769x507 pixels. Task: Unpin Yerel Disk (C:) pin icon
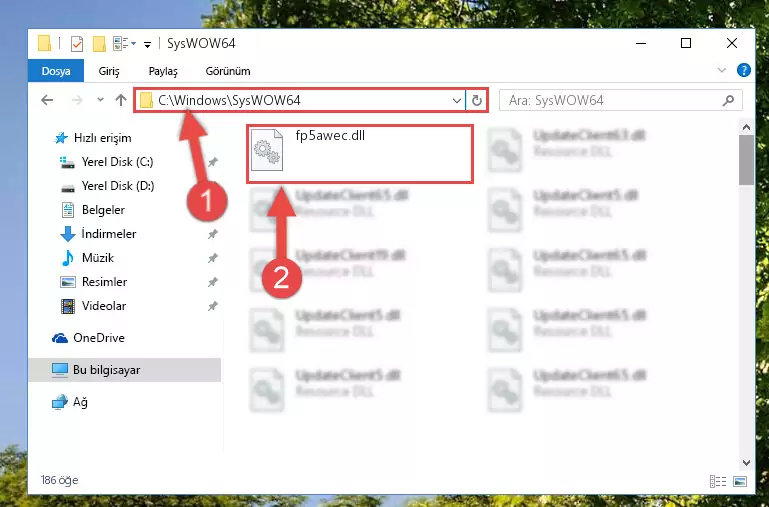coord(212,162)
